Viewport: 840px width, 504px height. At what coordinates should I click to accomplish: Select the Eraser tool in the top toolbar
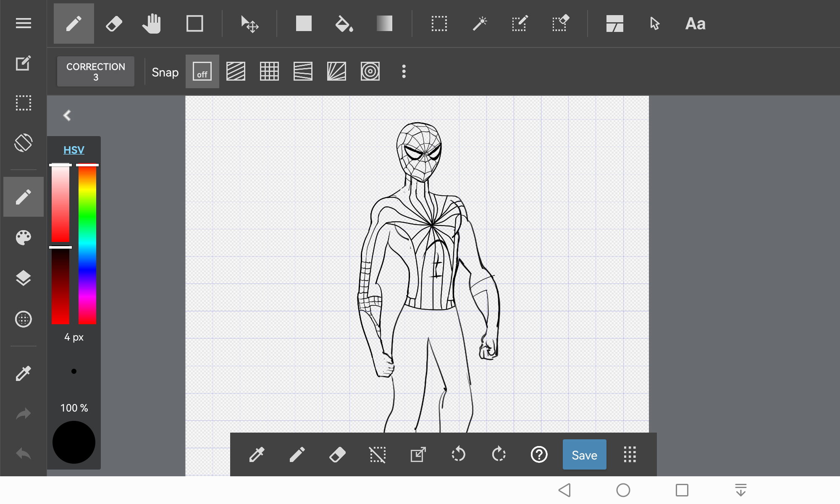(x=114, y=24)
